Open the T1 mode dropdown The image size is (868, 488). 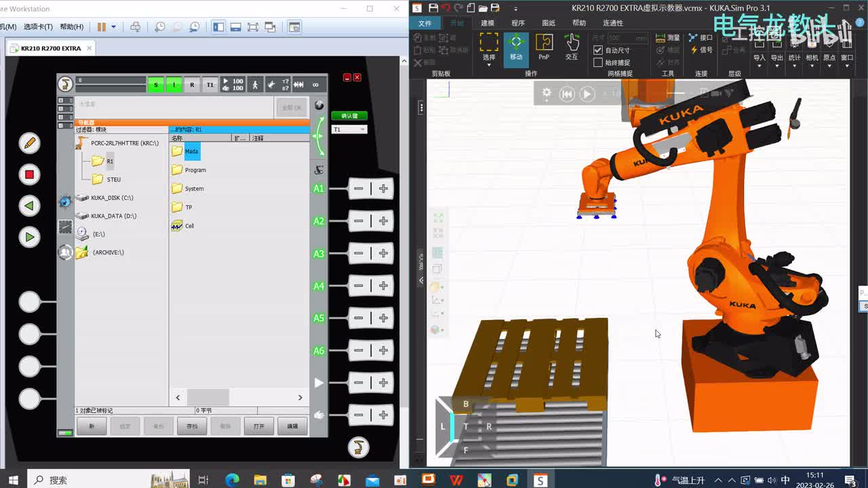coord(349,129)
